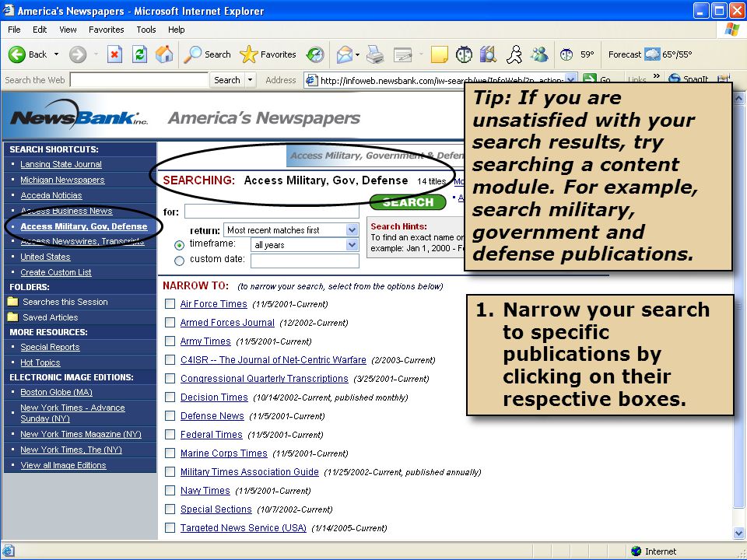Select the Federal Times checkbox
747x560 pixels.
pyautogui.click(x=170, y=434)
